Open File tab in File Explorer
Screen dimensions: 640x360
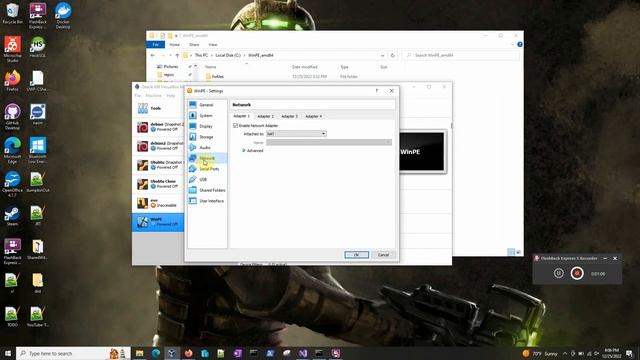click(156, 44)
